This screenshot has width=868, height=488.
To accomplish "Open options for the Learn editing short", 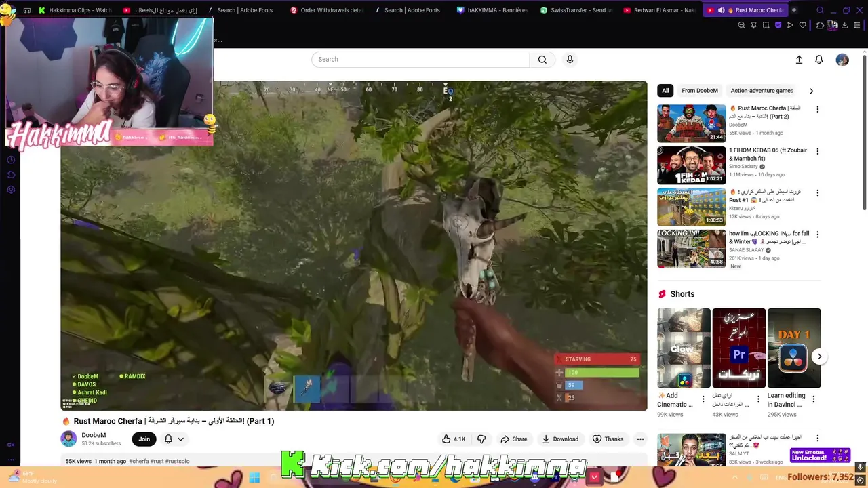I will (814, 399).
